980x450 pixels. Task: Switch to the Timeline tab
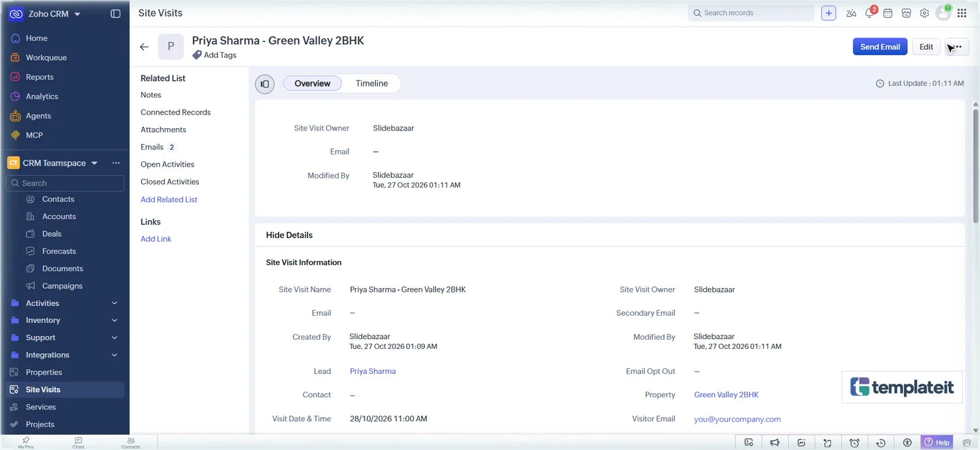[x=372, y=83]
